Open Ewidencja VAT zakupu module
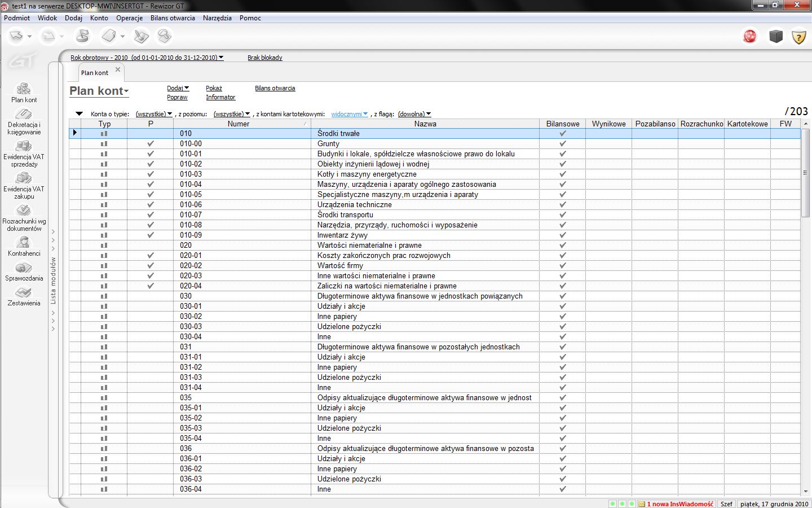 click(24, 186)
